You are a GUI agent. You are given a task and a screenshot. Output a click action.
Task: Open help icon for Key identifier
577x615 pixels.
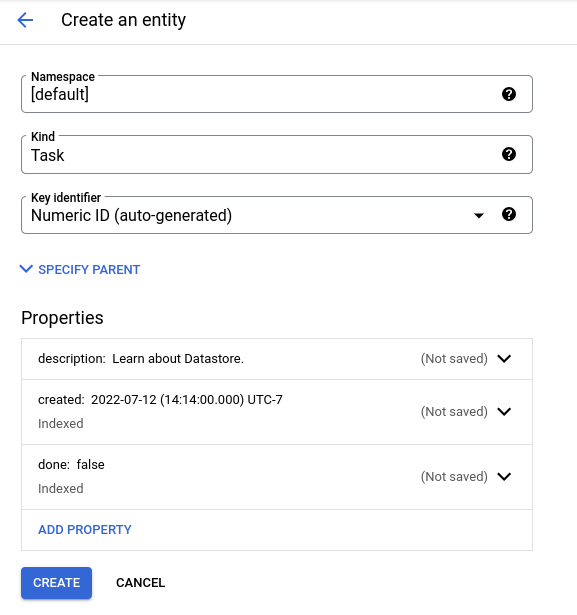pyautogui.click(x=509, y=215)
